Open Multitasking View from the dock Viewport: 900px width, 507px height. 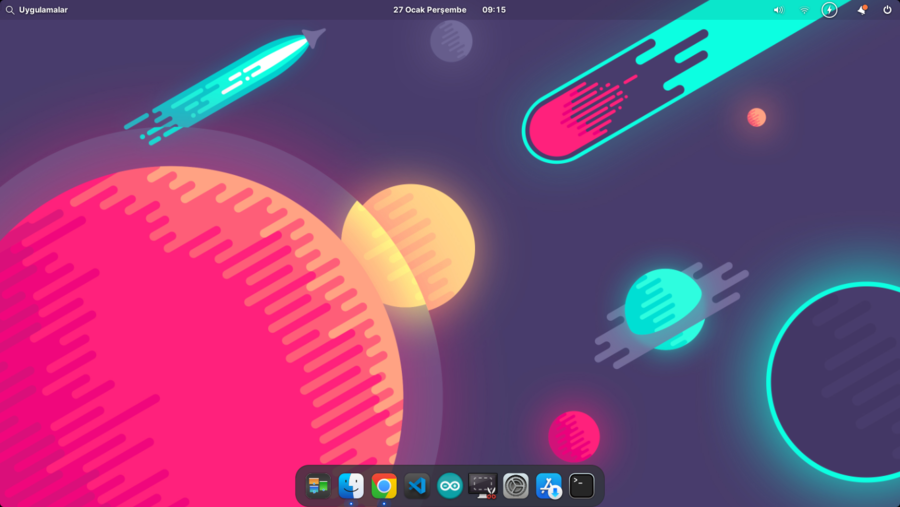(317, 486)
